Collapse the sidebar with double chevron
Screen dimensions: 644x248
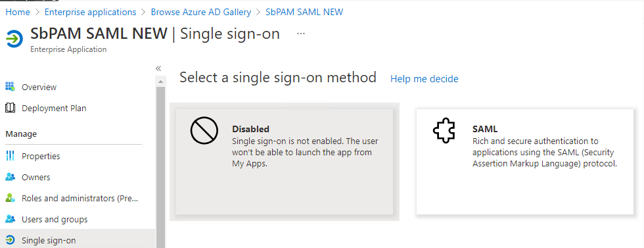click(158, 68)
